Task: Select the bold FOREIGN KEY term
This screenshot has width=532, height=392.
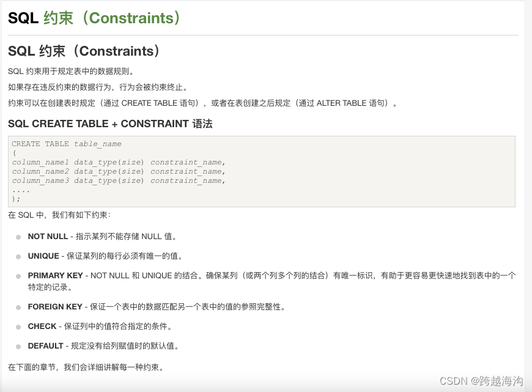Action: point(54,307)
